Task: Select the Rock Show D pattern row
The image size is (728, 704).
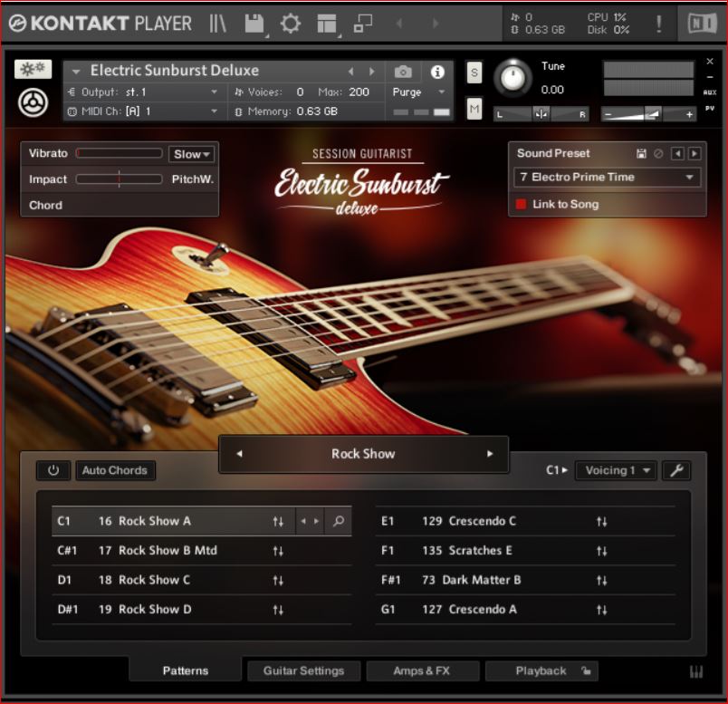Action: click(202, 609)
